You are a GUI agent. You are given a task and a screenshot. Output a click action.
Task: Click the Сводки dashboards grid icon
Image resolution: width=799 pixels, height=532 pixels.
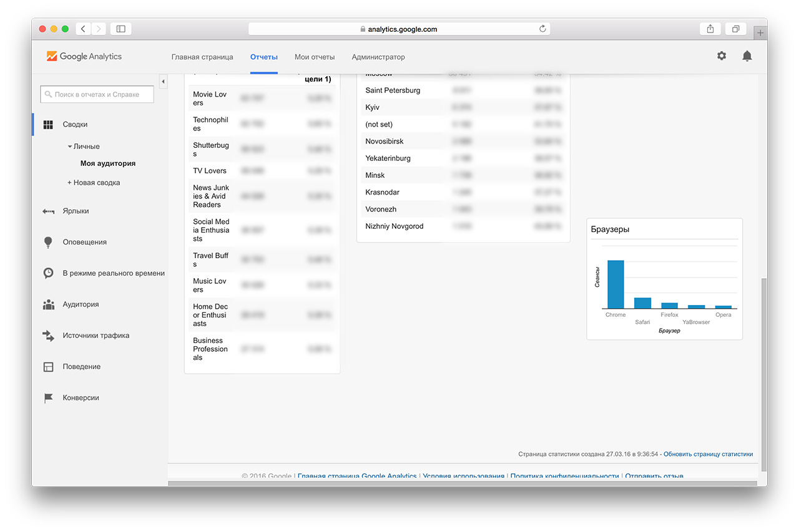pos(48,125)
